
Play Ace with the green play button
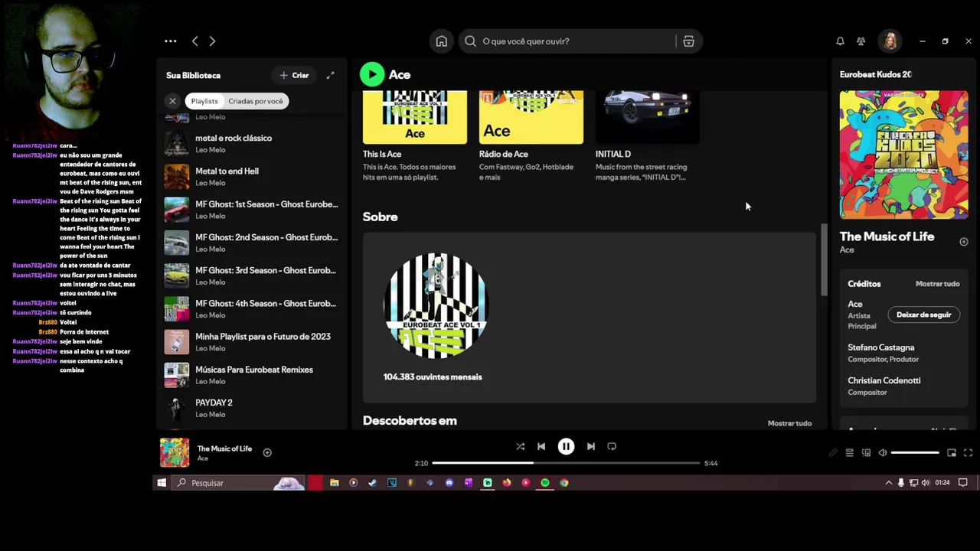click(372, 74)
